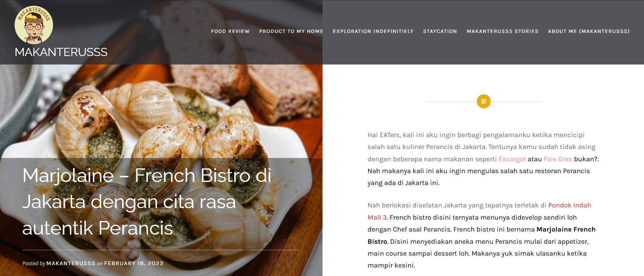
Task: Click the bold Marjolaine French Bistro text
Action: pyautogui.click(x=482, y=235)
